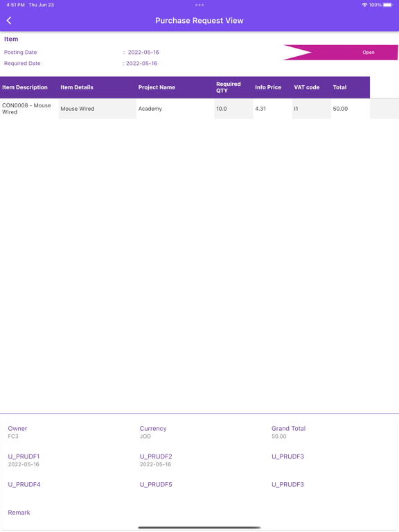Select the 50.00 row total cell
The image size is (399, 532).
point(350,109)
